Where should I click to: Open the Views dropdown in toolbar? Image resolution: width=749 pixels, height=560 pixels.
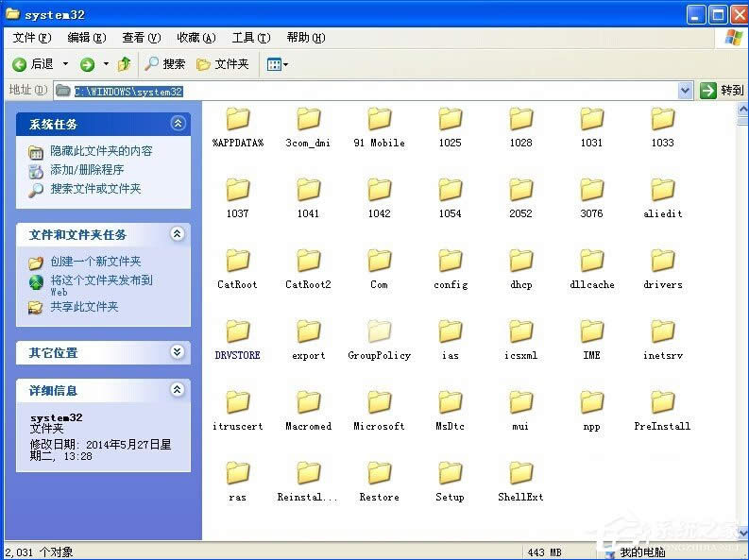[278, 64]
